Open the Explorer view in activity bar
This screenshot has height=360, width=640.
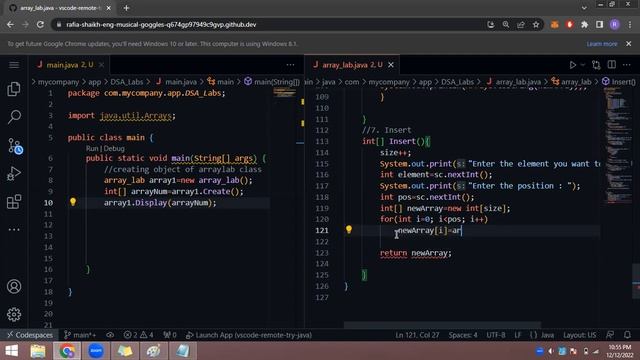14,89
